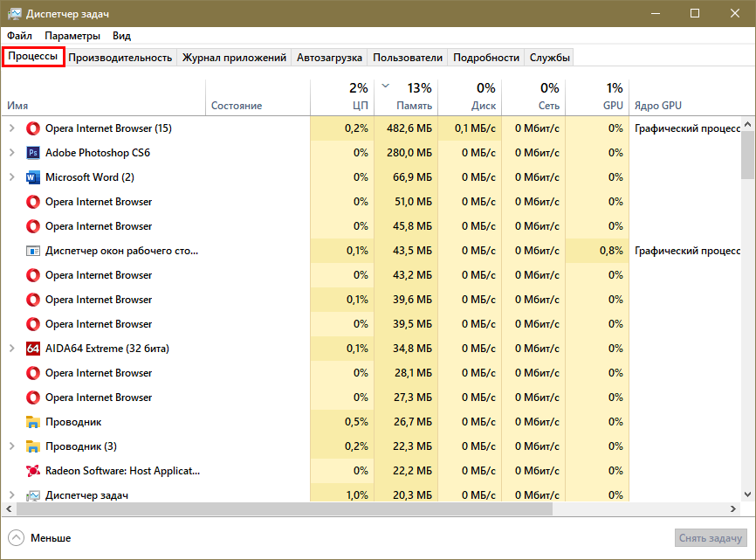Expand the Microsoft Word (2) process group
Screen dimensions: 756x560
11,177
